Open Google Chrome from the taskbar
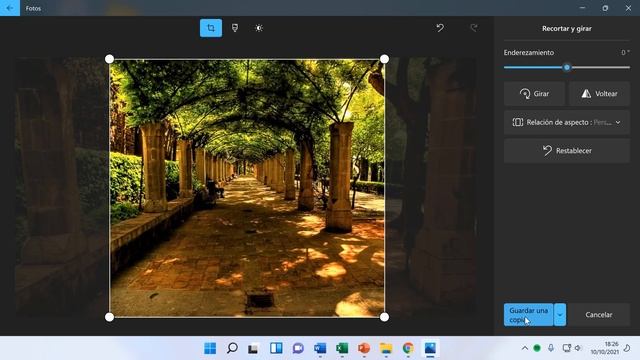The image size is (640, 360). [408, 348]
